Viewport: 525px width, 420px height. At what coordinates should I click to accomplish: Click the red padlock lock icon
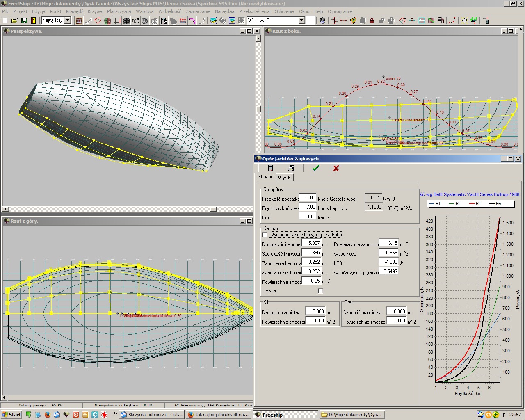(x=372, y=21)
